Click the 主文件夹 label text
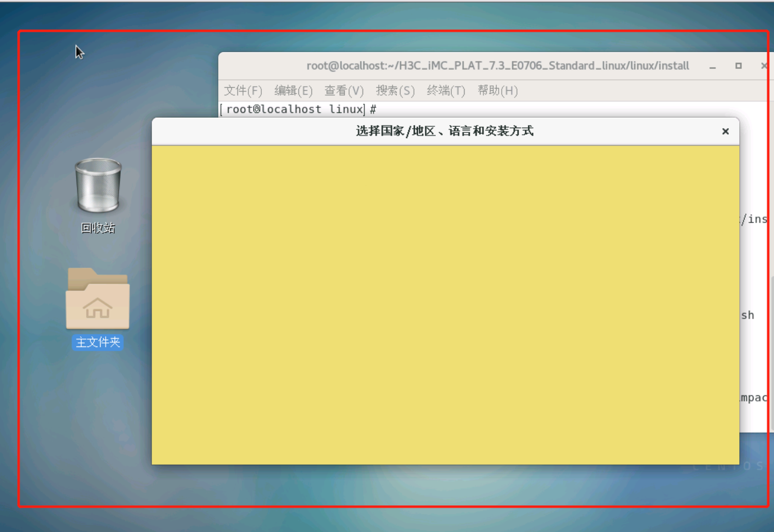The image size is (774, 532). coord(98,342)
